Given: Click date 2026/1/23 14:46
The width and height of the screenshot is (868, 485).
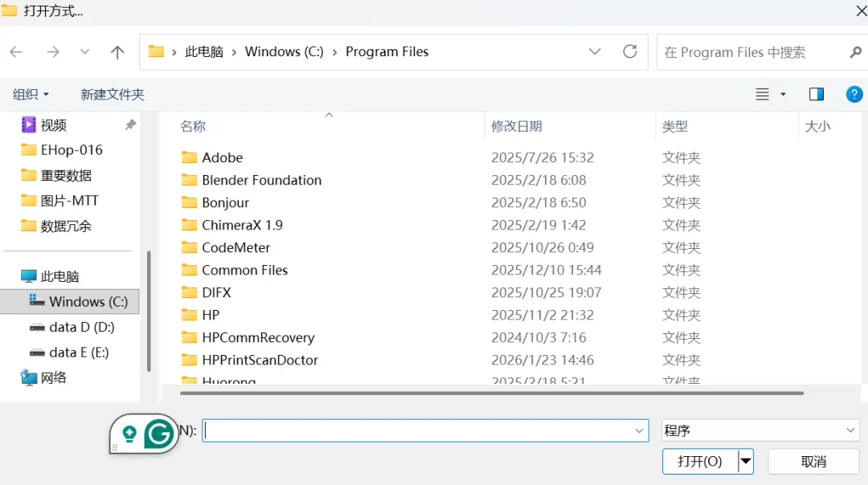Looking at the screenshot, I should 542,360.
